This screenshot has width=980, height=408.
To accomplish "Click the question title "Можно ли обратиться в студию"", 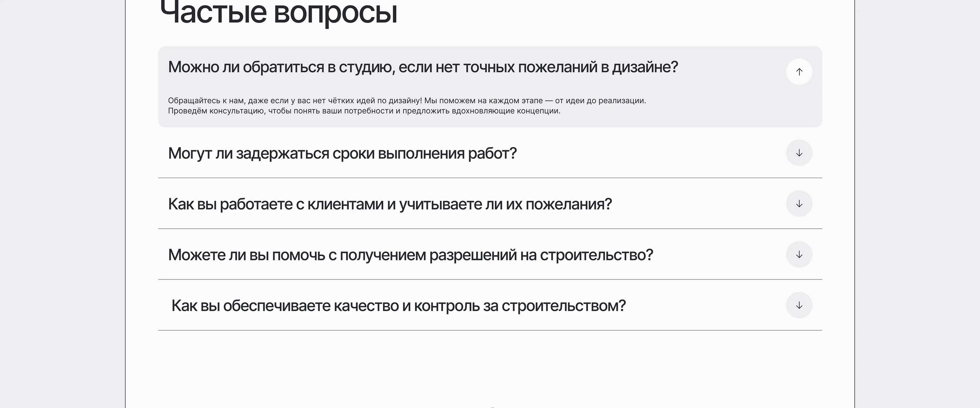I will 423,67.
